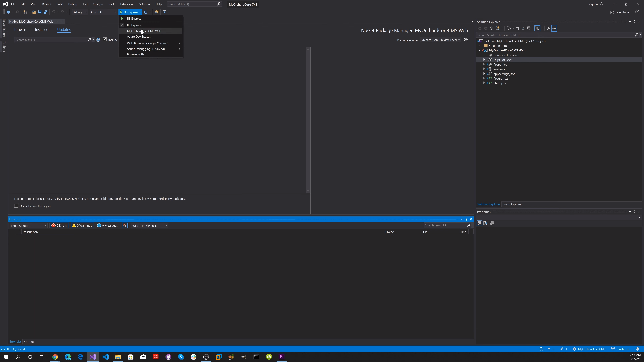Image resolution: width=644 pixels, height=362 pixels.
Task: Select MyOrchardCoreCMS.Web launch profile
Action: click(151, 31)
